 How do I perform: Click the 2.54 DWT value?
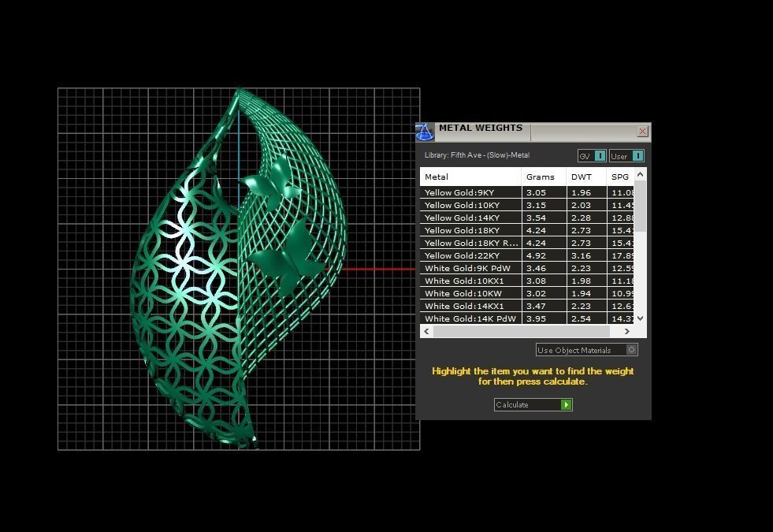[x=581, y=319]
